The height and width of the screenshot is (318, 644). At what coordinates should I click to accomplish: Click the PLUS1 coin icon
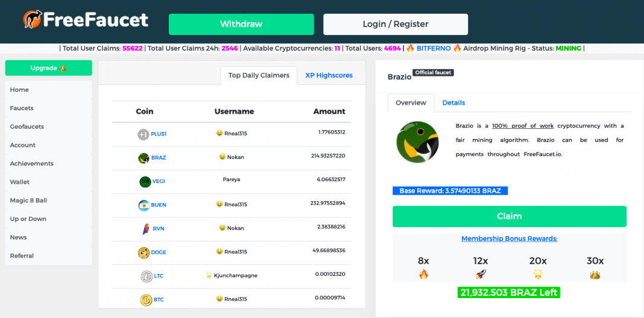pos(144,134)
